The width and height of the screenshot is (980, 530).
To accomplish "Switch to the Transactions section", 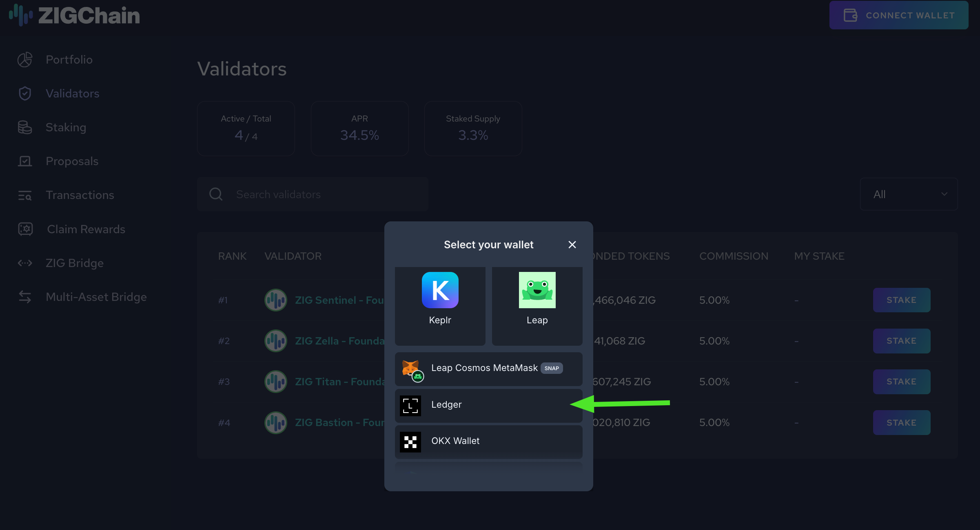I will pos(80,194).
